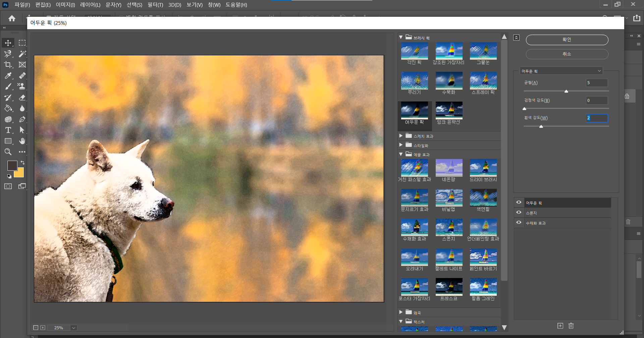
Task: Open the 어두운 획 filter dropdown
Action: pos(561,71)
